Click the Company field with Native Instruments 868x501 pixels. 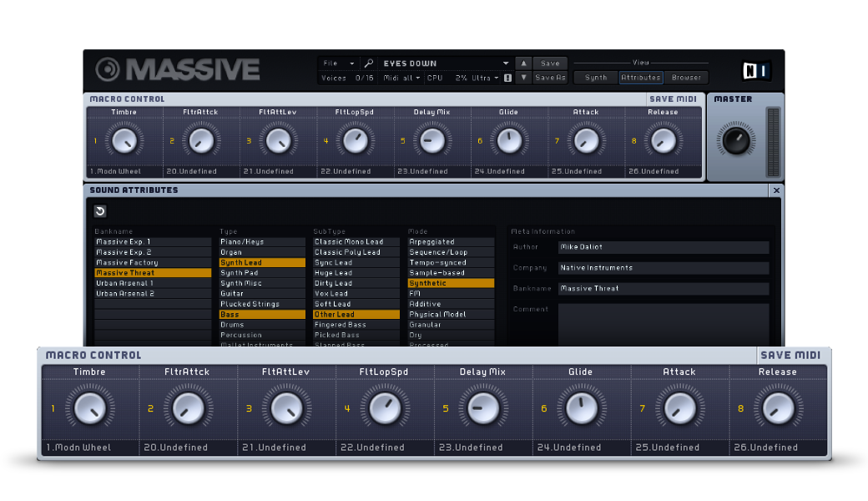(x=664, y=268)
